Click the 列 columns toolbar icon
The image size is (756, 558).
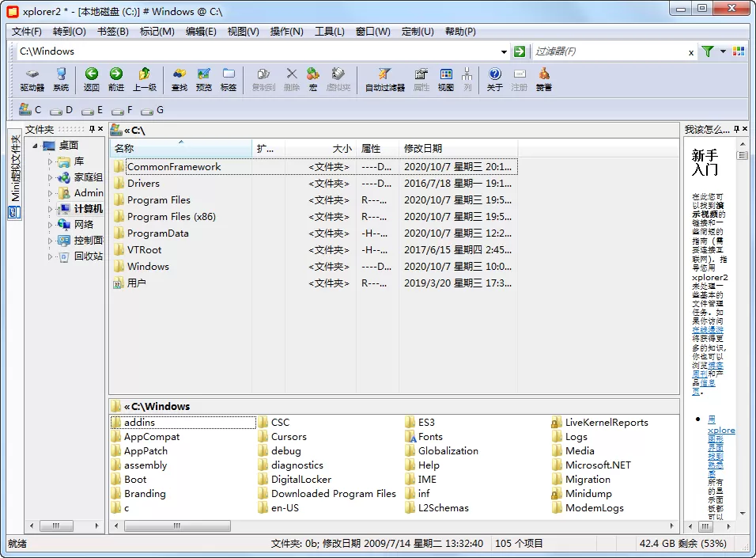coord(467,80)
